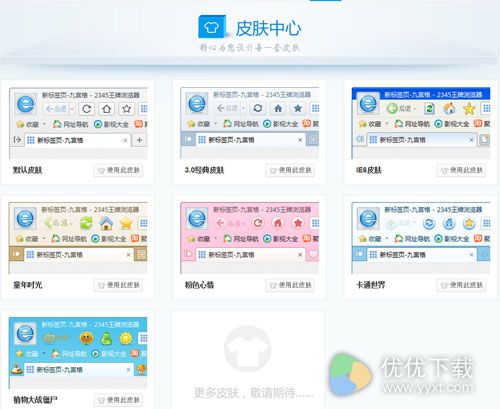Screen dimensions: 500x409
Task: Apply the 3.0经典皮肤 skin with its 使用此皮肤 button
Action: (x=290, y=170)
